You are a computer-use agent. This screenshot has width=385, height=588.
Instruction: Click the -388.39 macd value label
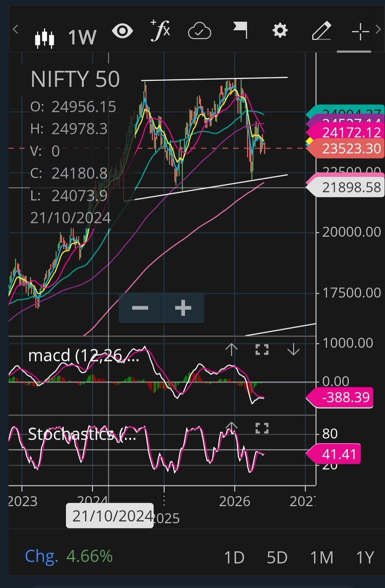click(x=339, y=397)
